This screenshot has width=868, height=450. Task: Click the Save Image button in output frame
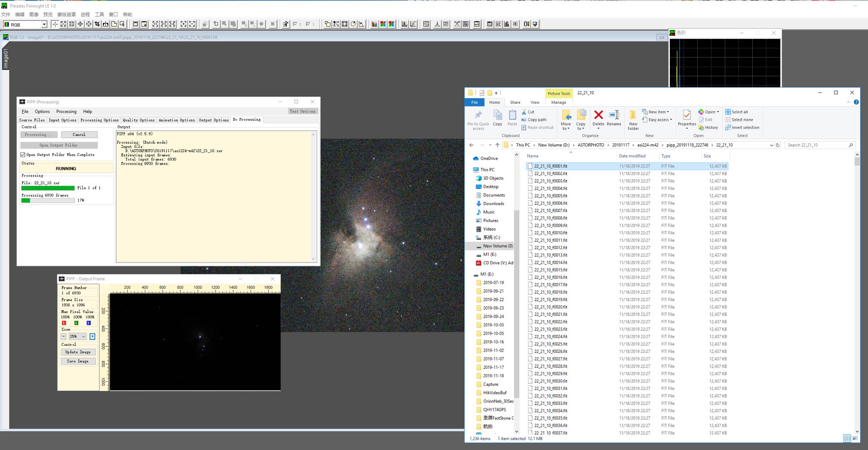(x=78, y=360)
